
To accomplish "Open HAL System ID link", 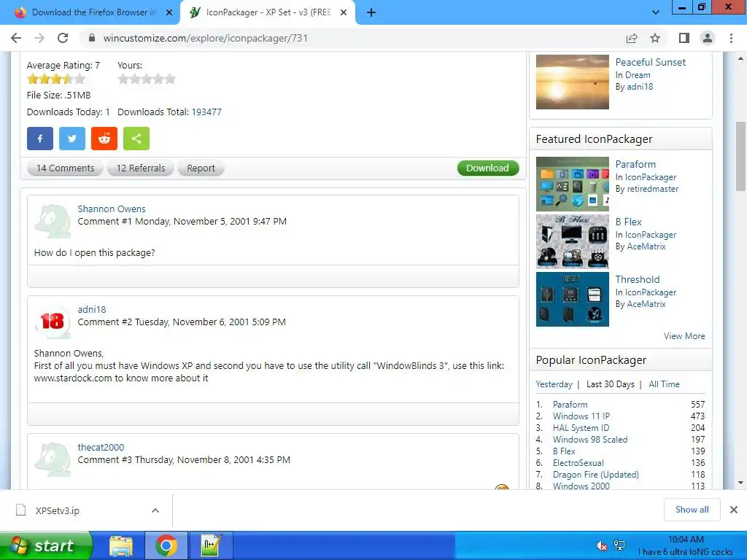I will pyautogui.click(x=581, y=427).
